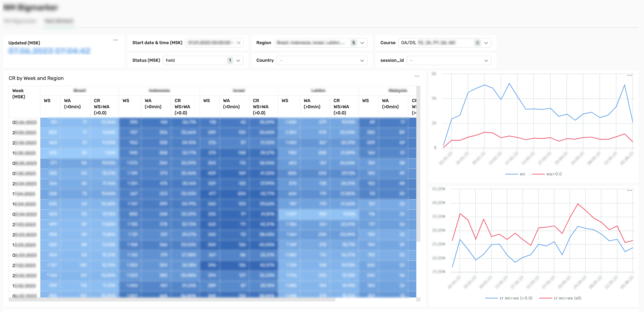Viewport: 644px width, 312px height.
Task: Open the Updated (MSK) widget options menu
Action: coord(116,40)
